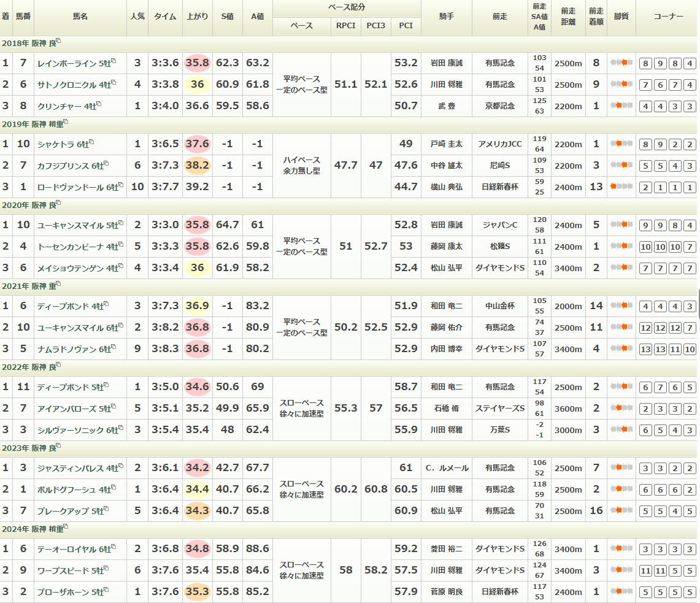The width and height of the screenshot is (700, 603).
Task: Click the 人気 column header
Action: pyautogui.click(x=137, y=17)
